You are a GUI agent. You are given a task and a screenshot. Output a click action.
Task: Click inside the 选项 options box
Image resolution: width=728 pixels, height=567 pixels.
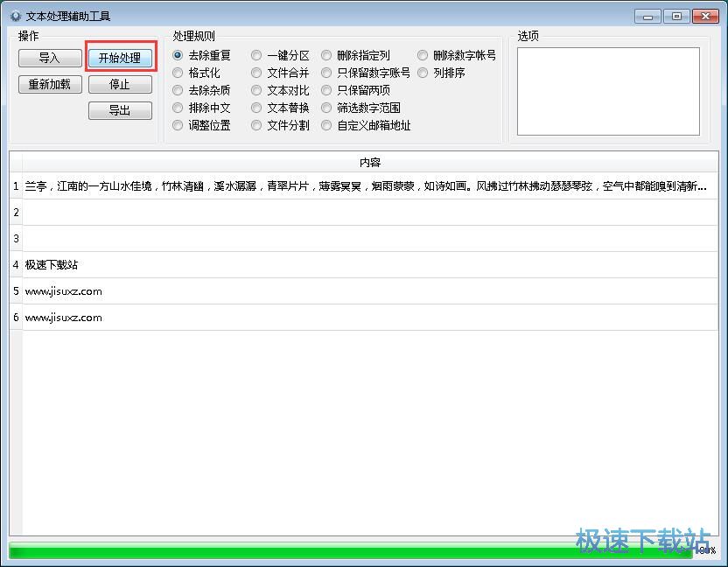(x=608, y=91)
